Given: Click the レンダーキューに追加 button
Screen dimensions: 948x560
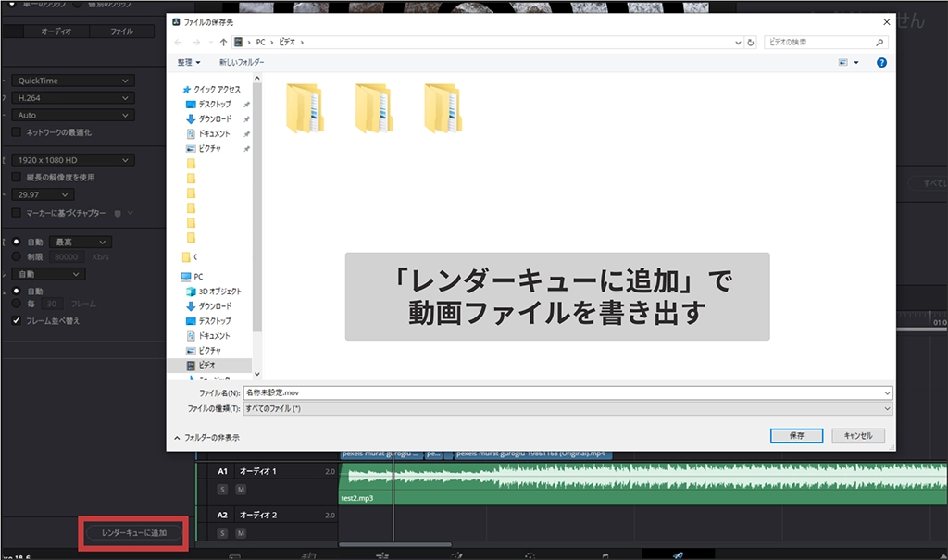Looking at the screenshot, I should coord(134,533).
